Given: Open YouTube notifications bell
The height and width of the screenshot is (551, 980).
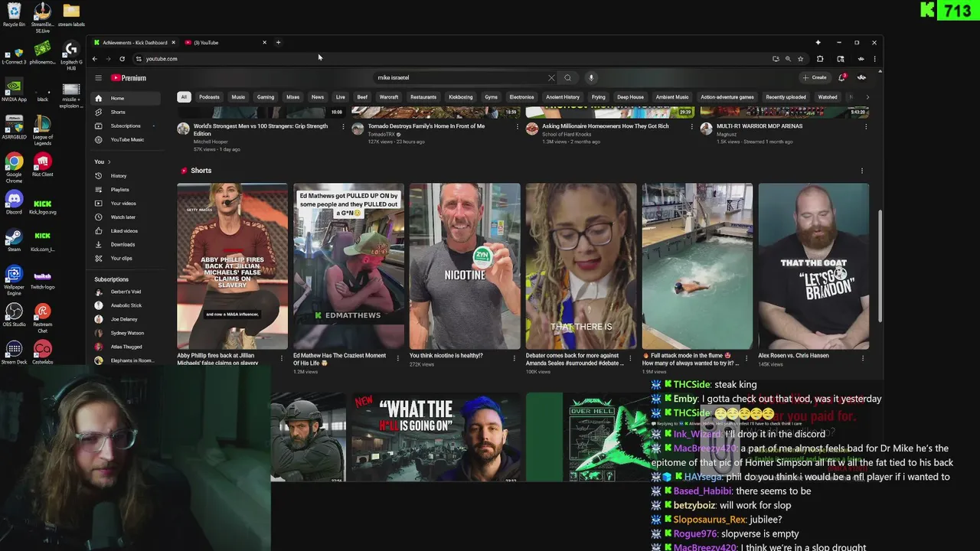Looking at the screenshot, I should pos(842,77).
